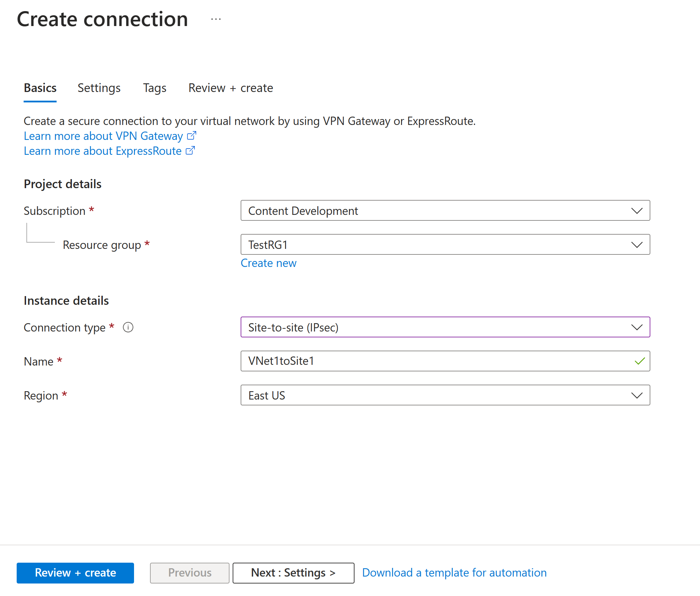The image size is (700, 596).
Task: Click the Instance details heading
Action: (66, 301)
